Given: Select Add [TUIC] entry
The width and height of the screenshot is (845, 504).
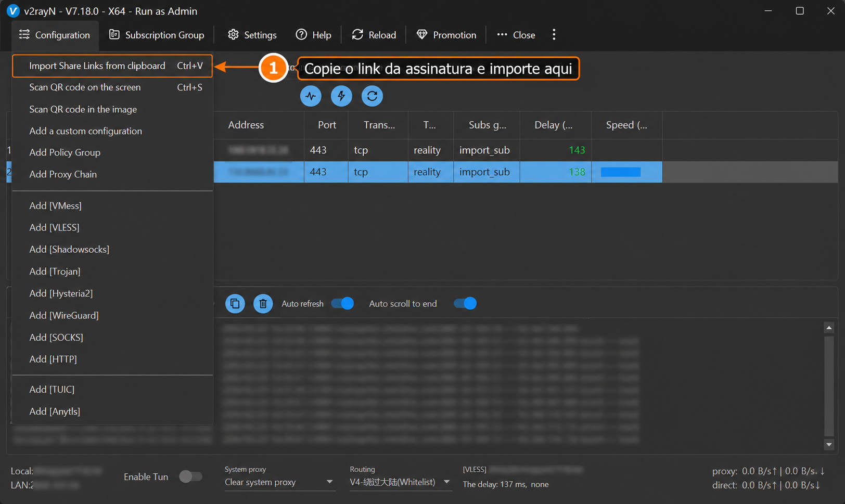Looking at the screenshot, I should pos(112,389).
